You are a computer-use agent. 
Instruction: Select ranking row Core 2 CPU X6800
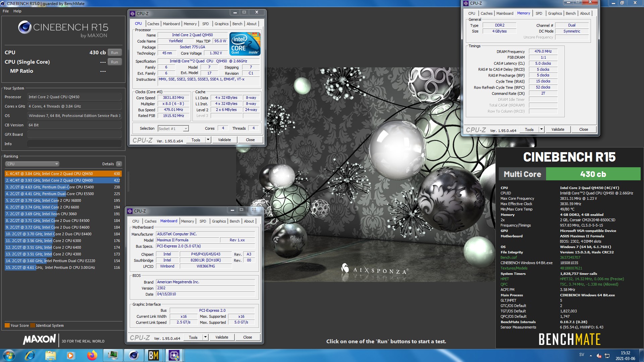(x=63, y=200)
